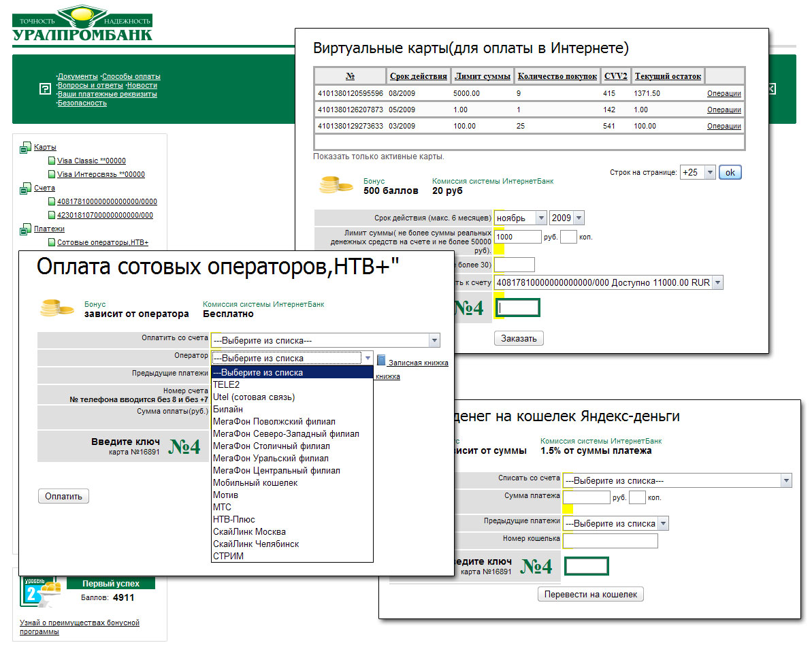Open the month dropdown showing ноябрь
Image resolution: width=812 pixels, height=645 pixels.
[x=540, y=218]
